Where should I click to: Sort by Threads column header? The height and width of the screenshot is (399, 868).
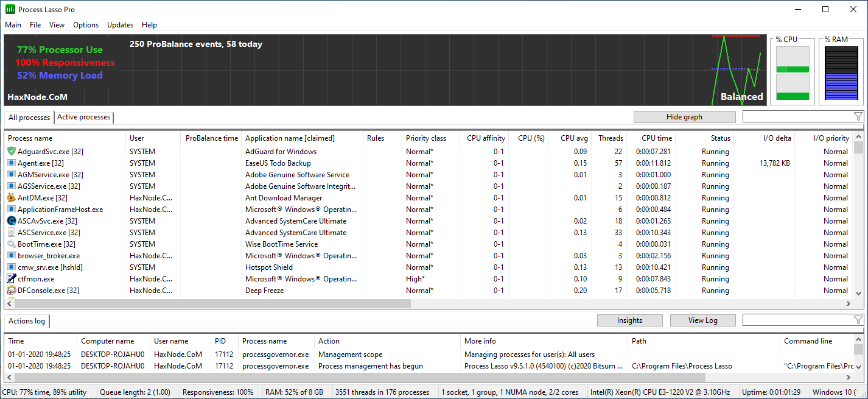click(x=609, y=138)
